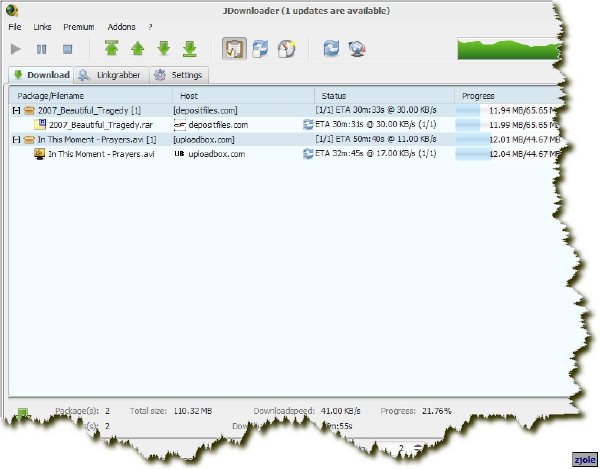Toggle clipboard observation icon
Viewport: 600px width, 469px height.
[x=234, y=49]
